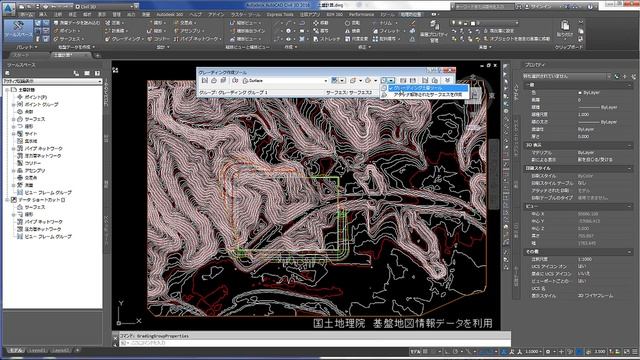Open the ホーム ribbon tab
640x360 pixels.
coord(27,14)
